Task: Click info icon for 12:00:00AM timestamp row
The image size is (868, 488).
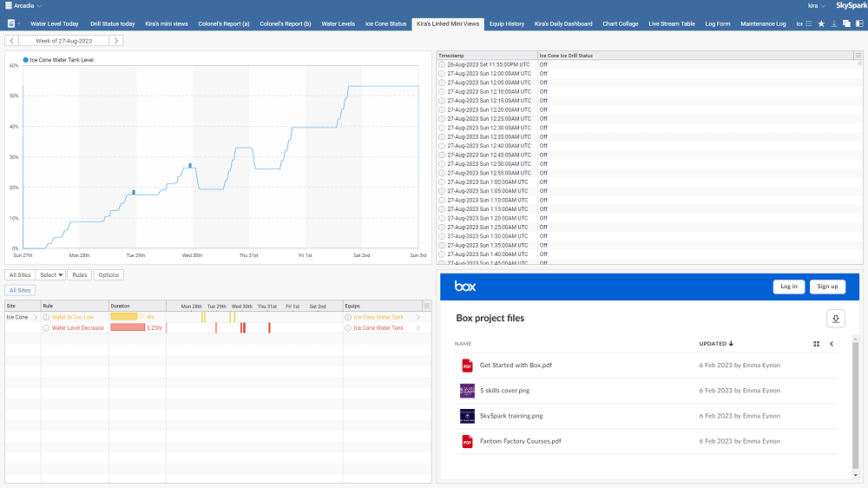Action: pyautogui.click(x=442, y=74)
